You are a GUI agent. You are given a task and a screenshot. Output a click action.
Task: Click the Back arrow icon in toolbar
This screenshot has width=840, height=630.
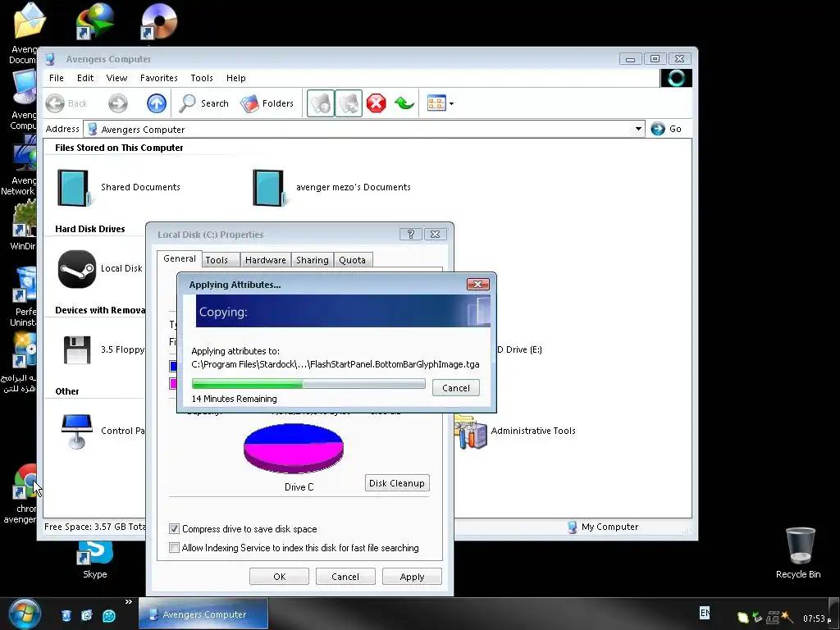coord(55,103)
